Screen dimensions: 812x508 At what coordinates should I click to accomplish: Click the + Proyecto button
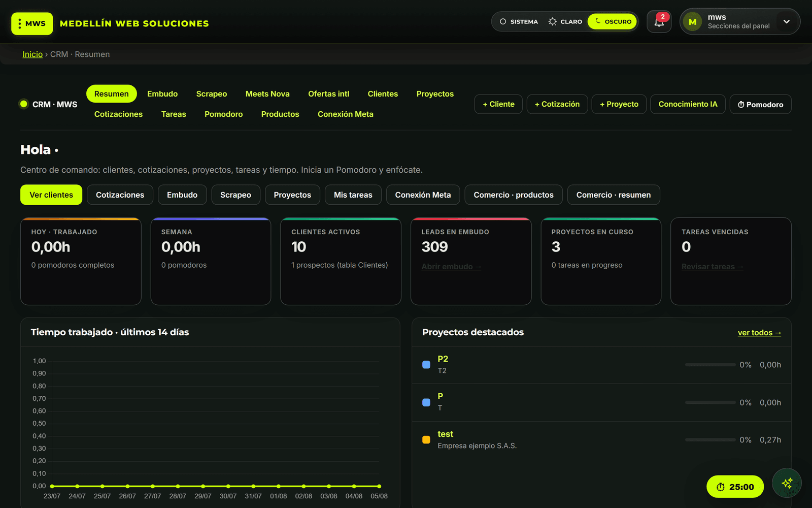point(619,104)
